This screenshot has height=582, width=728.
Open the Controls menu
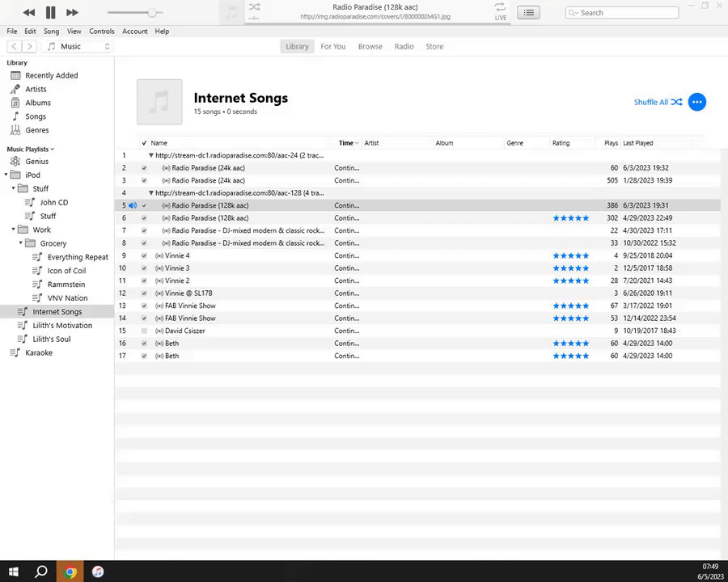(x=102, y=31)
